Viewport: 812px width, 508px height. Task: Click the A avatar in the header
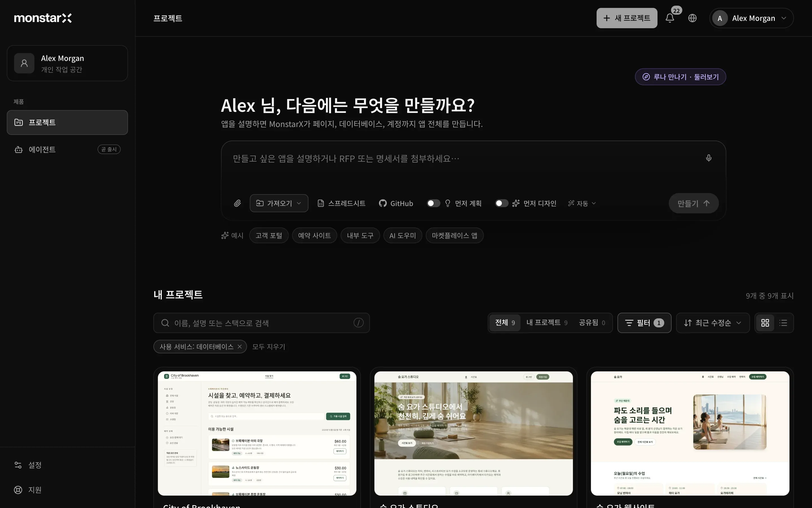tap(720, 18)
